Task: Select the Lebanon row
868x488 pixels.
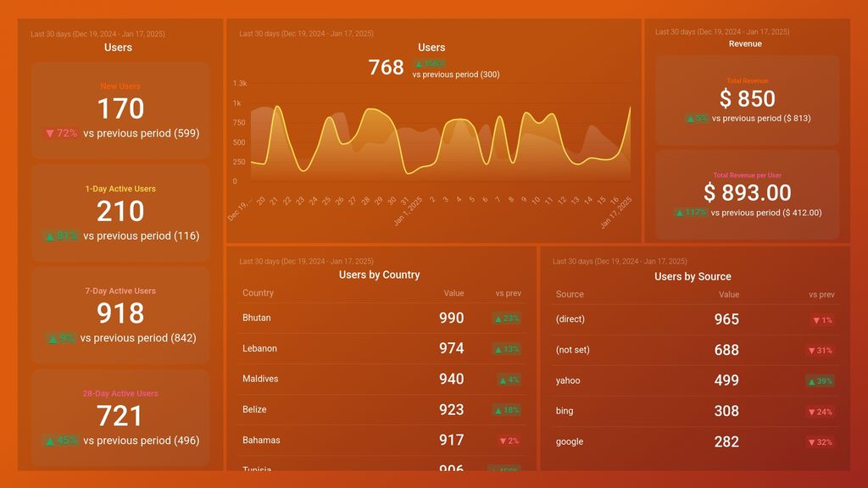Action: click(381, 348)
